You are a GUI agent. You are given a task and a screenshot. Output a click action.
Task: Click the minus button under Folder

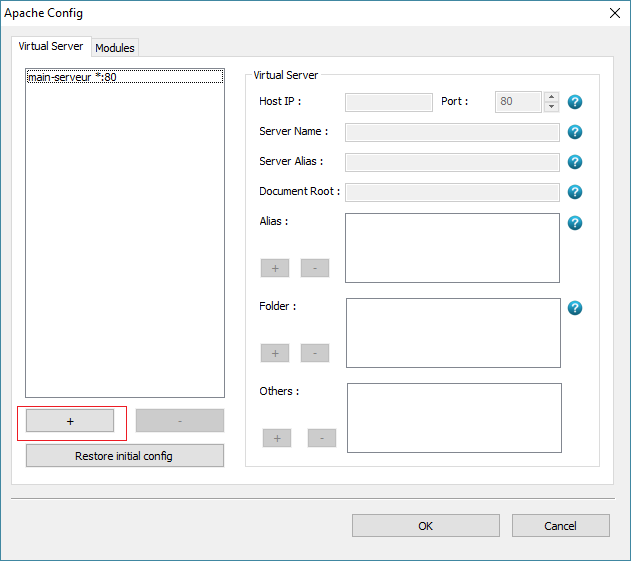pos(315,353)
